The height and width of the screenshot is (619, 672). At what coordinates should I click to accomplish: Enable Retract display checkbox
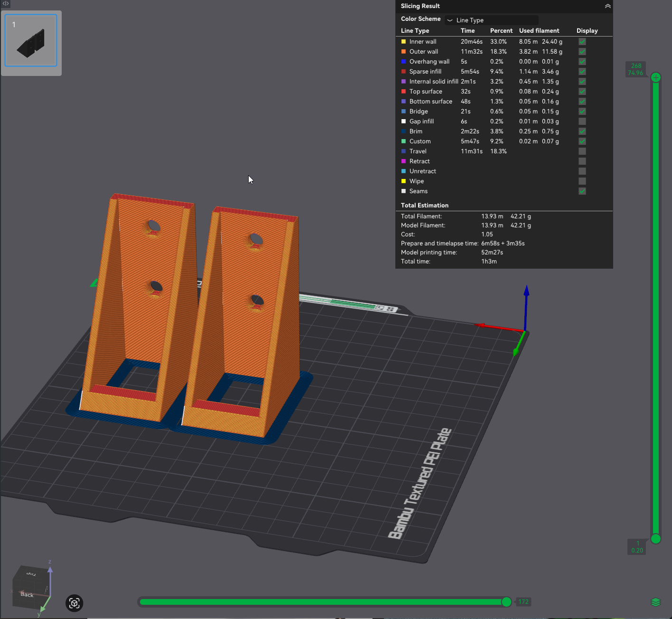click(582, 161)
